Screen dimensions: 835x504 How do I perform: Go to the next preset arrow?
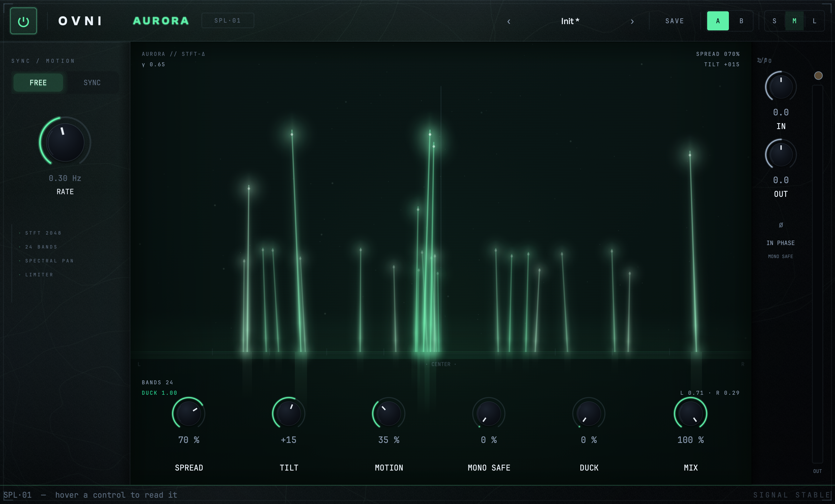(x=632, y=21)
